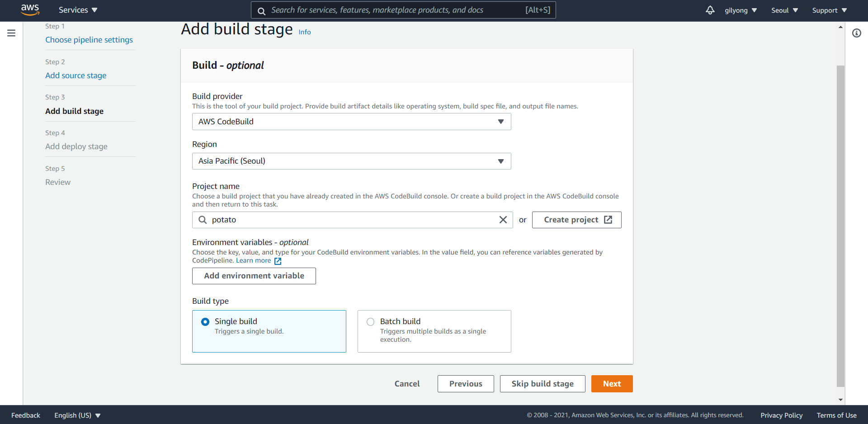Open the Learn more link
The width and height of the screenshot is (868, 424).
[x=253, y=260]
